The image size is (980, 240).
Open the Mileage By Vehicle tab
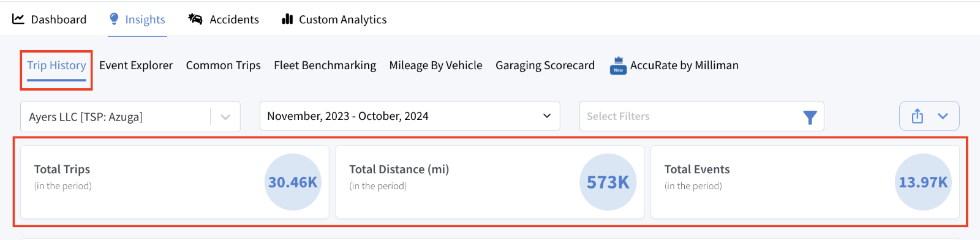point(436,66)
